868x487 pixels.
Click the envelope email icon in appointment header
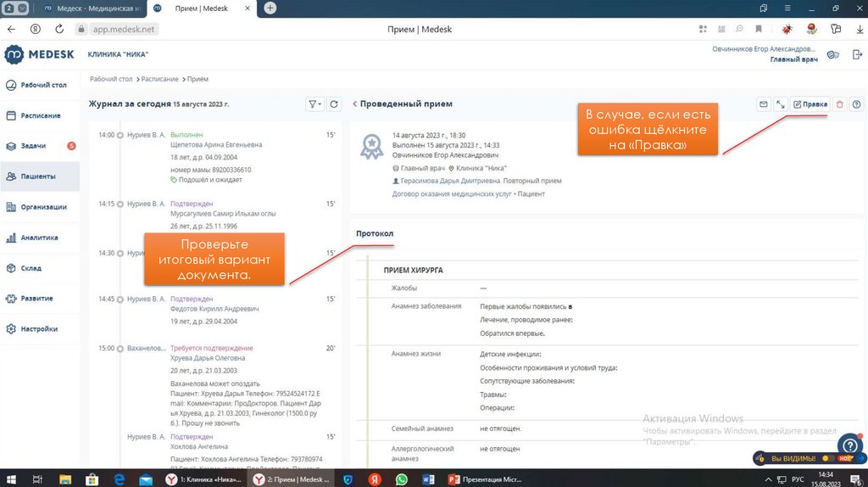click(764, 104)
